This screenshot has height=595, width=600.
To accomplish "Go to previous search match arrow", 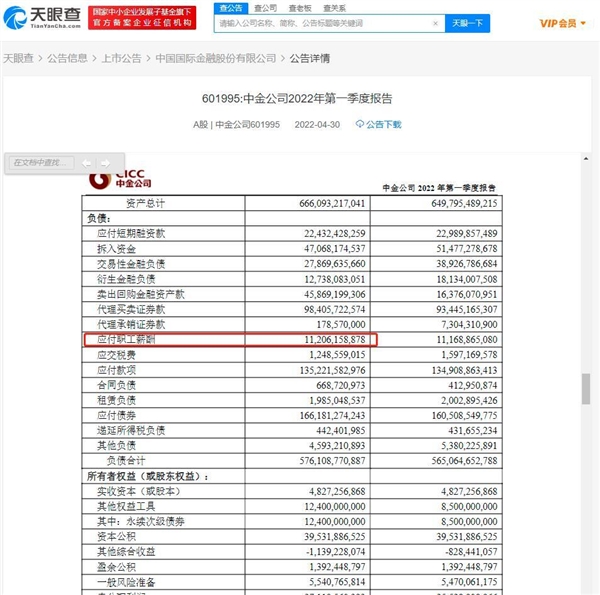I will [x=87, y=162].
